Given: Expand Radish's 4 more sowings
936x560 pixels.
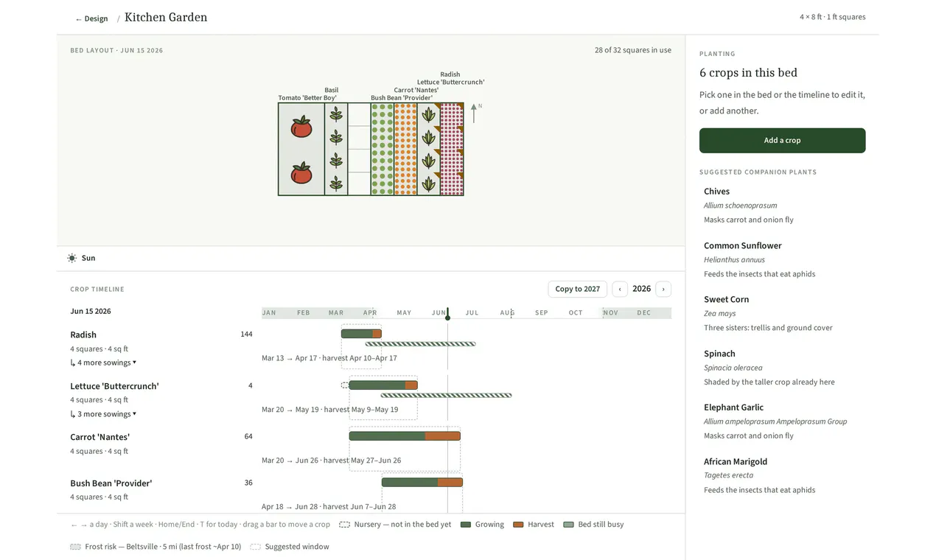Looking at the screenshot, I should click(x=103, y=363).
